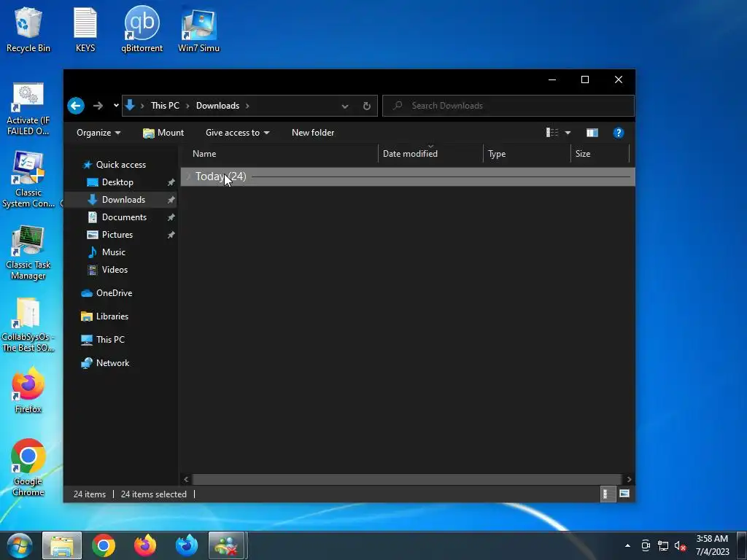The image size is (747, 560).
Task: Switch to large thumbnails view button
Action: (x=624, y=494)
